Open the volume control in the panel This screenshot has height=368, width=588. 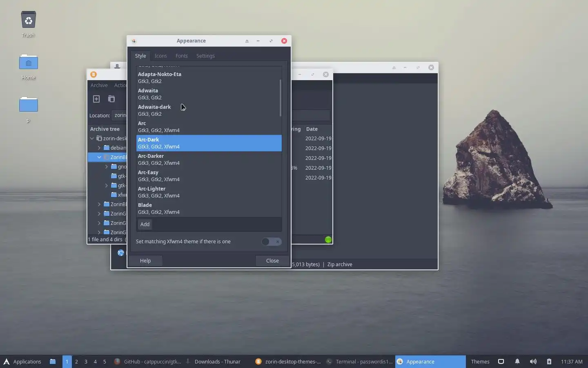coord(533,361)
